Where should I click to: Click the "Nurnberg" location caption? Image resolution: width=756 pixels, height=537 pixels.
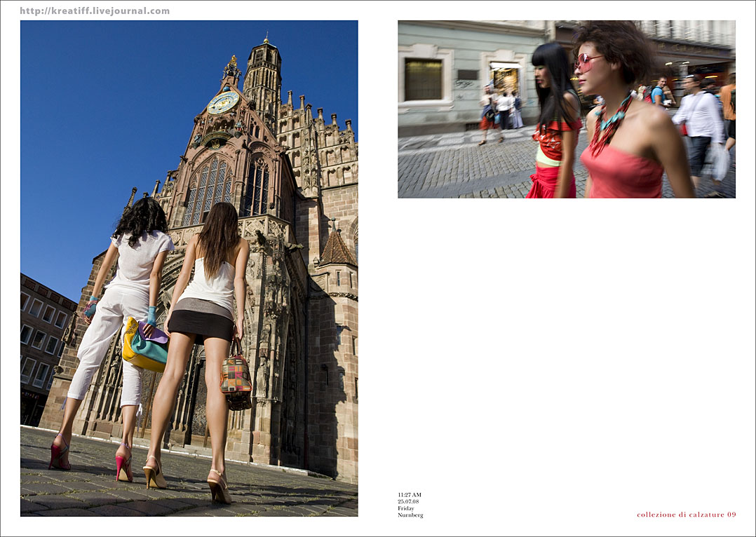410,515
